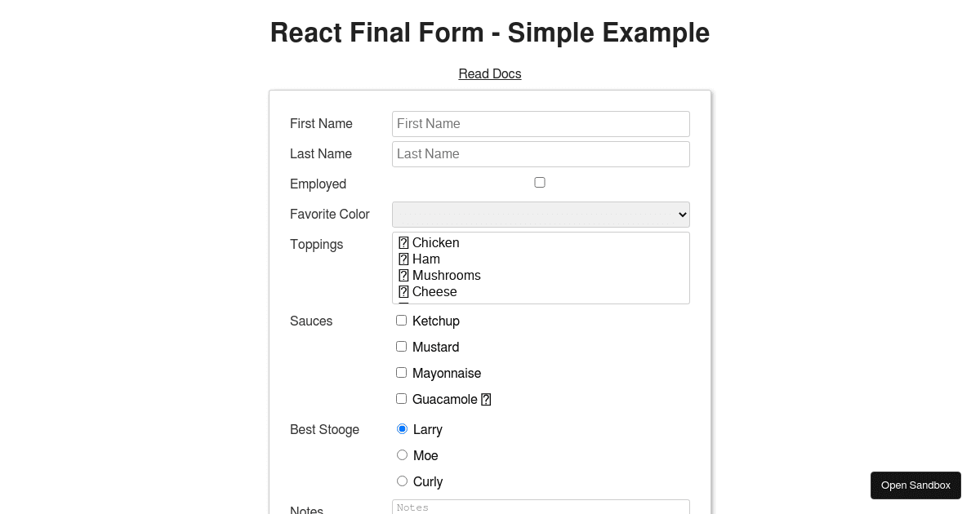Select Cheese in the Toppings list
This screenshot has width=980, height=514.
(x=434, y=291)
